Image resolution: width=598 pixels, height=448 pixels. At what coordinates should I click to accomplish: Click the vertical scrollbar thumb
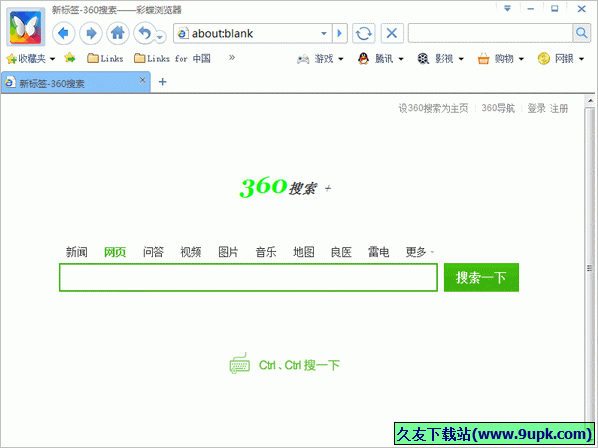pyautogui.click(x=590, y=268)
